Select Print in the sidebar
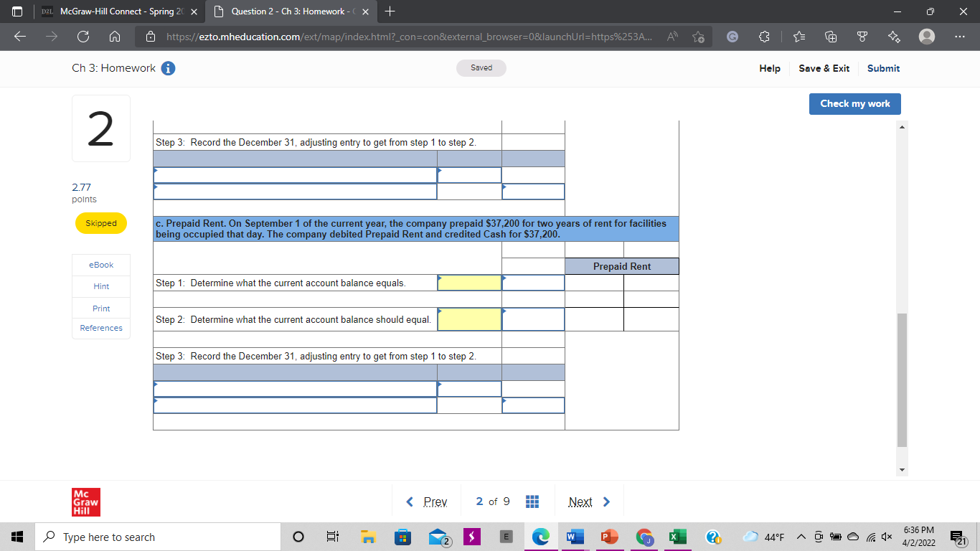Viewport: 980px width, 551px height. point(101,309)
